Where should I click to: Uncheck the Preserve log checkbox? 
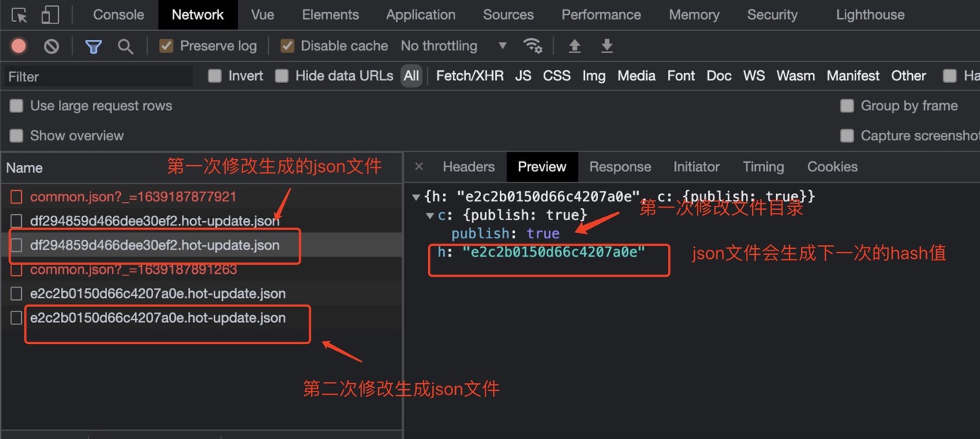coord(166,46)
